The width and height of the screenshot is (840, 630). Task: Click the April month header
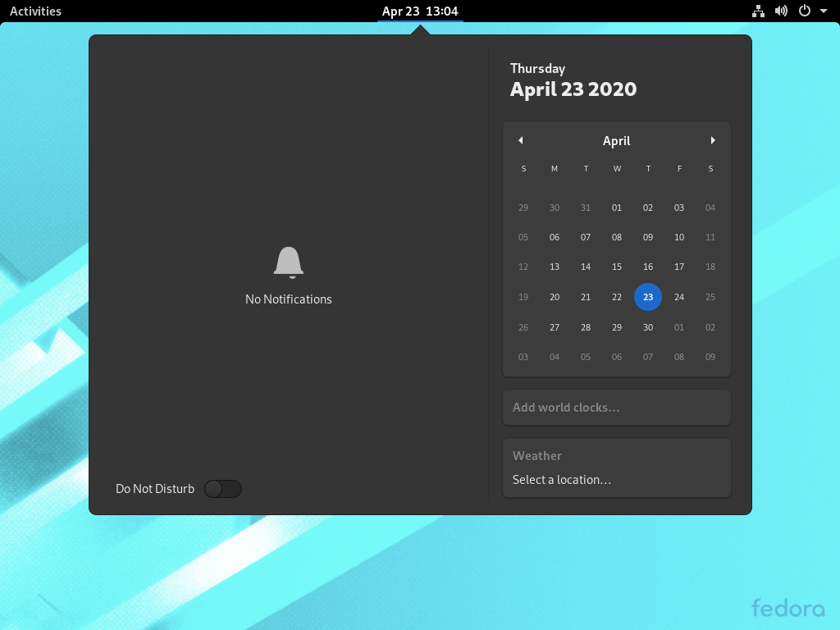pyautogui.click(x=616, y=140)
